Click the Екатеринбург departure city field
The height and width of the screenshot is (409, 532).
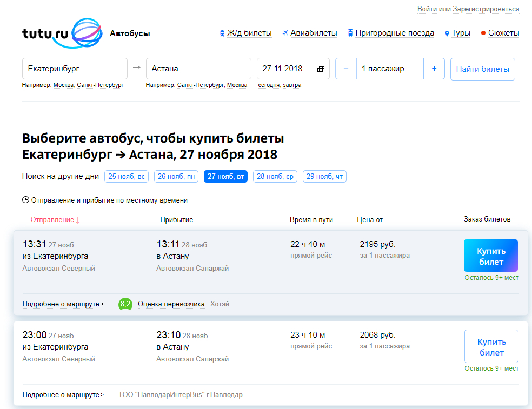75,69
